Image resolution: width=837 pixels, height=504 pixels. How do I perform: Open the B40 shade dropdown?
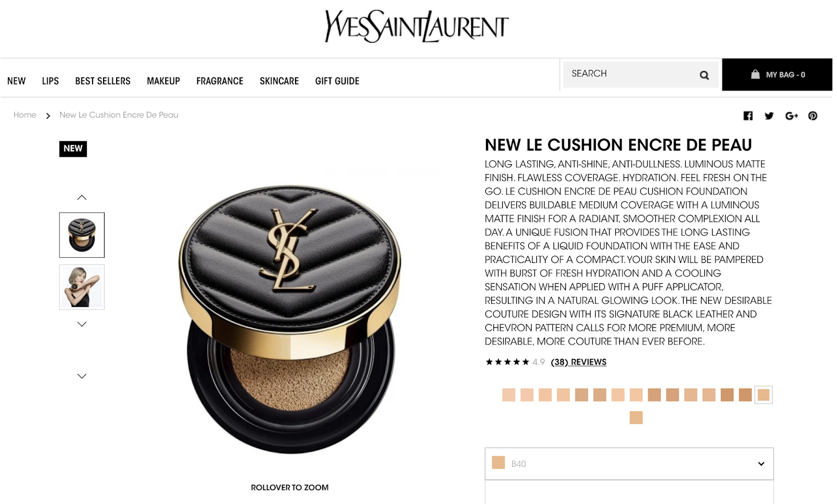[x=629, y=464]
